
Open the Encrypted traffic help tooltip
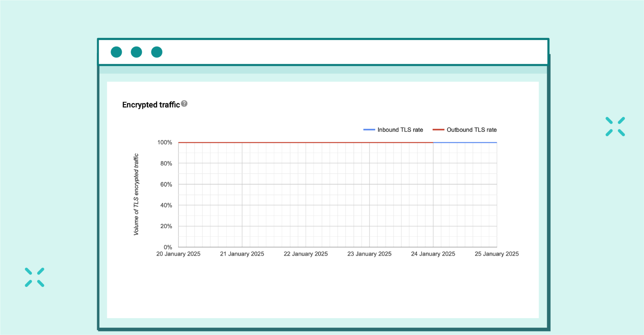(184, 103)
